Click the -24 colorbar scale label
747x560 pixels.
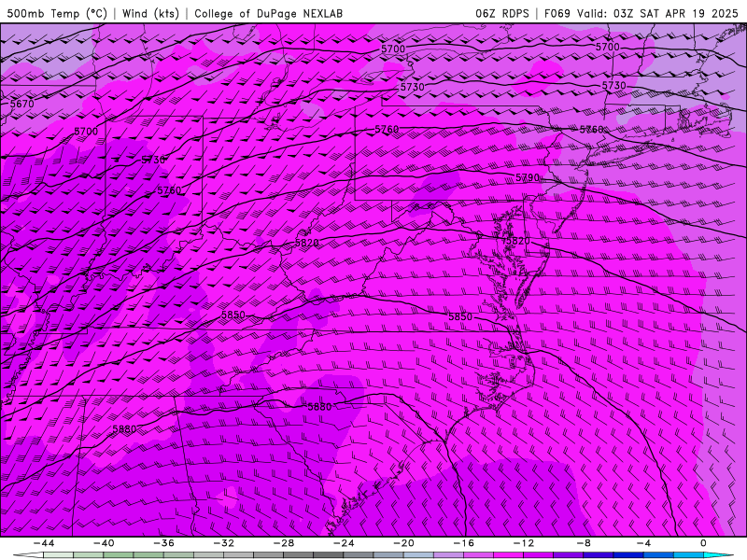[x=344, y=543]
